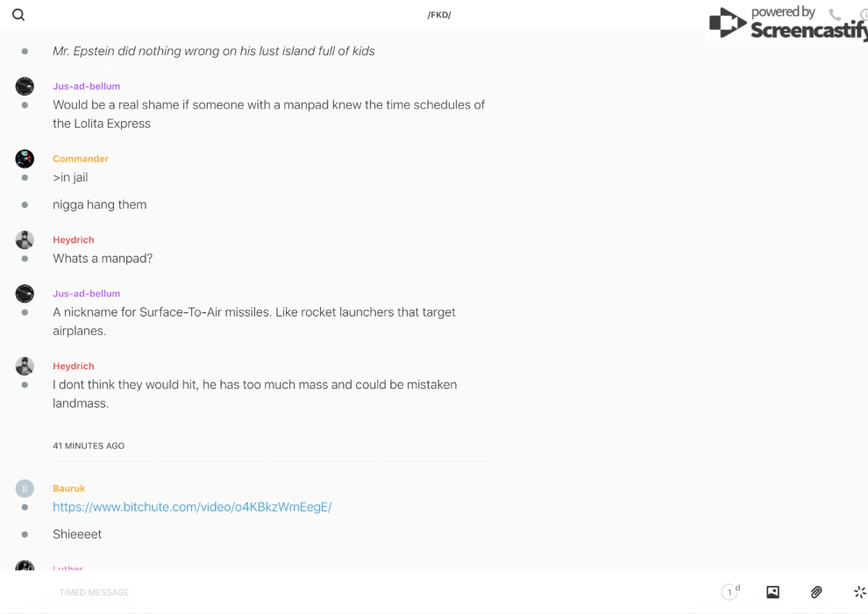Click the "Shieeeet" message text
This screenshot has width=868, height=614.
(x=77, y=534)
